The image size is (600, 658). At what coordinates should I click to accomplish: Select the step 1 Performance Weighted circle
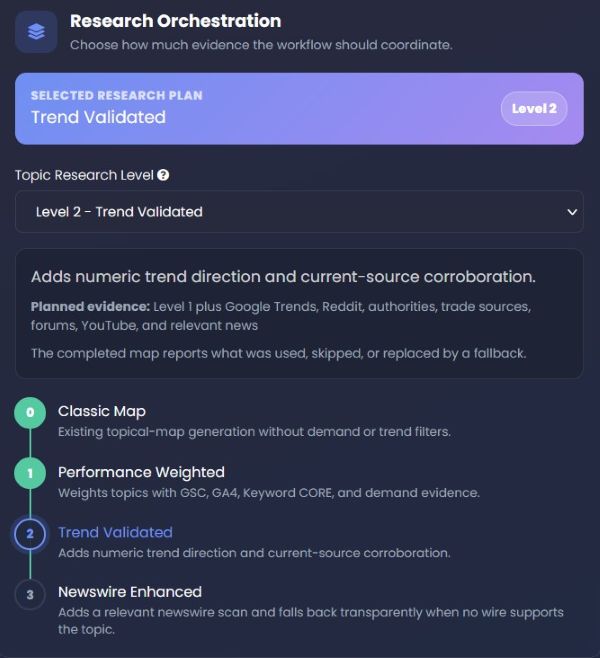(x=30, y=473)
